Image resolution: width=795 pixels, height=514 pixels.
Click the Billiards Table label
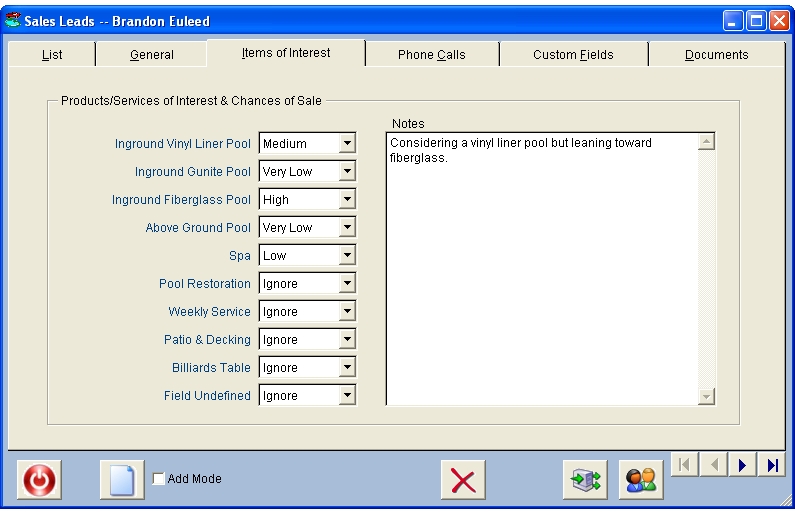(211, 368)
